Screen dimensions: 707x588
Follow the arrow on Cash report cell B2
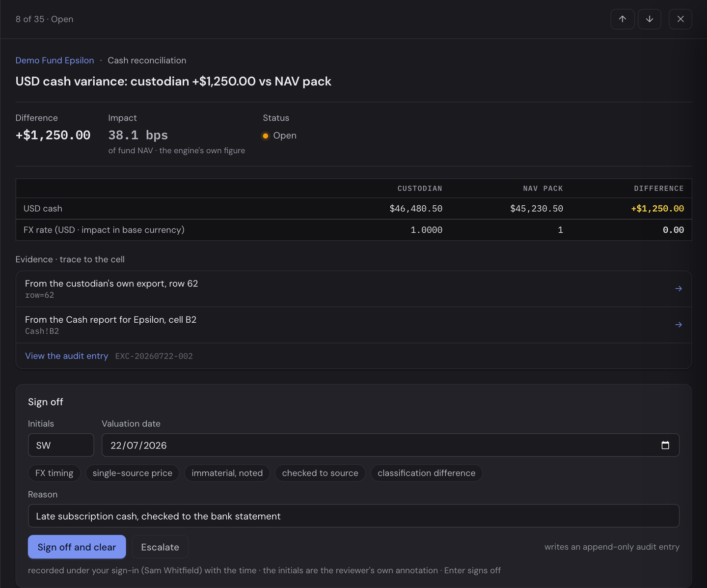click(679, 325)
